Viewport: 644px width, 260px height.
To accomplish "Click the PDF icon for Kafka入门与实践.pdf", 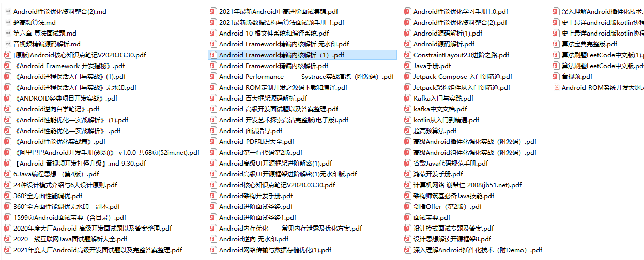I will click(x=407, y=99).
